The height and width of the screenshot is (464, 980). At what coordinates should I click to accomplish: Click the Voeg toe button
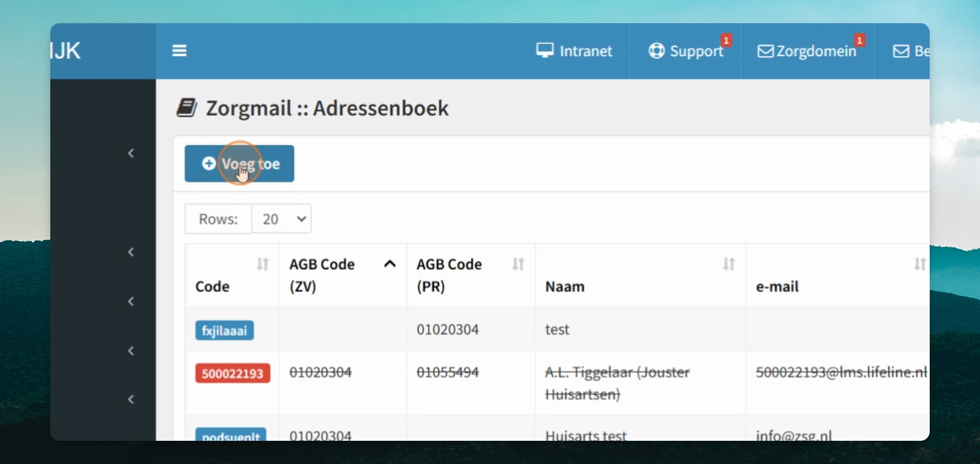pos(239,164)
